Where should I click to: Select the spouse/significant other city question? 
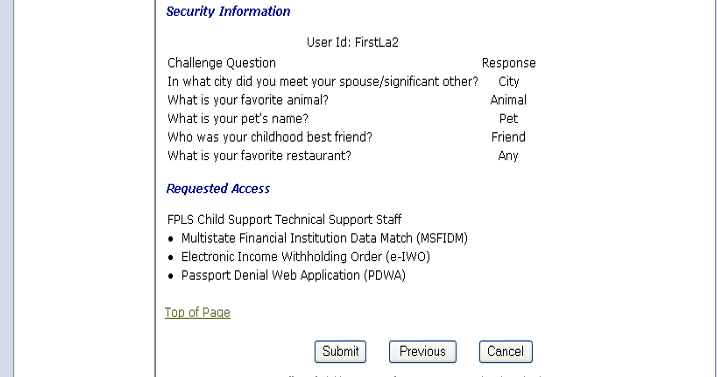tap(323, 81)
